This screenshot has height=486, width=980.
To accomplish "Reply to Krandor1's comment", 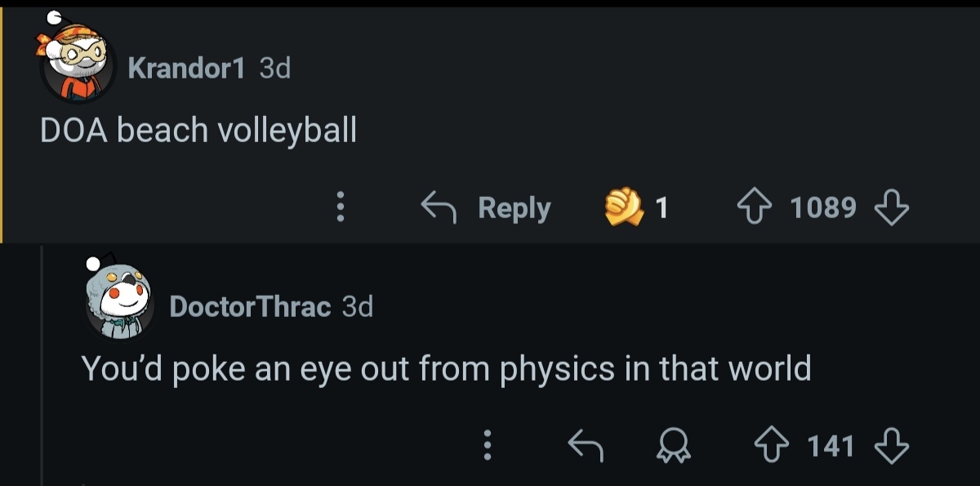I will pos(487,207).
